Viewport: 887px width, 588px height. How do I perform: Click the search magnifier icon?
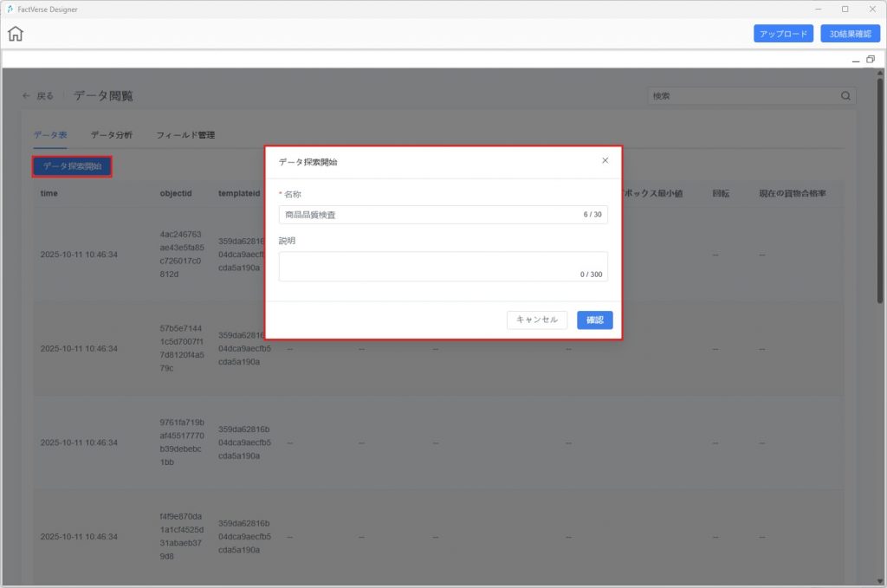(845, 96)
